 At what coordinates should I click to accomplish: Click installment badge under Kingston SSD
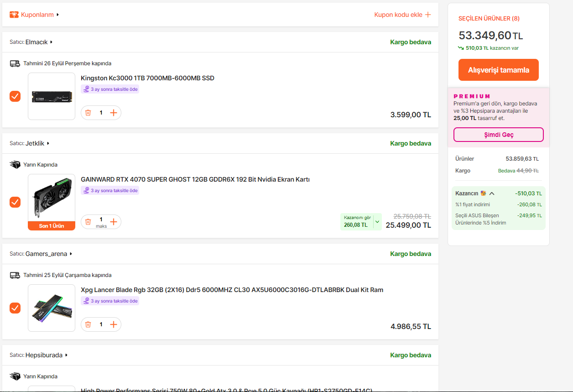pos(110,89)
